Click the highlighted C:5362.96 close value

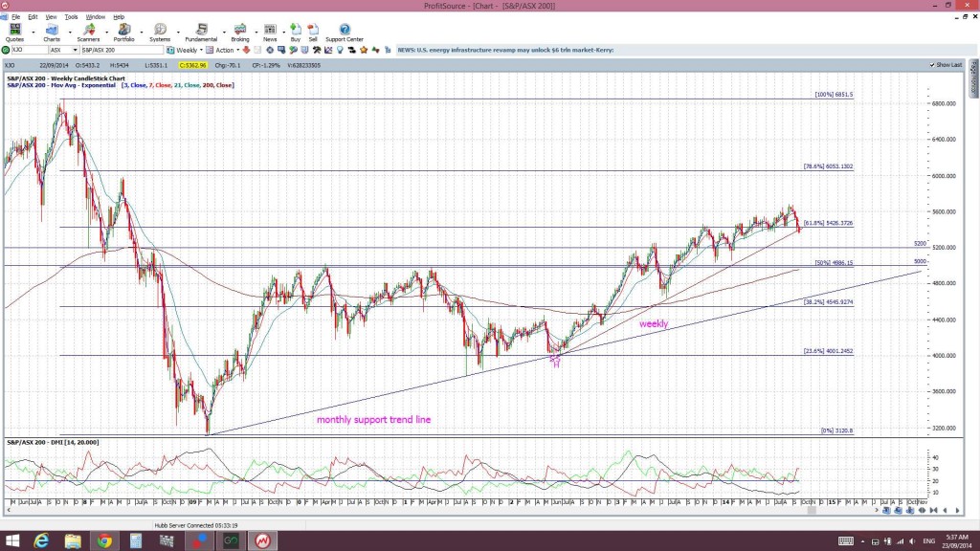click(x=192, y=65)
